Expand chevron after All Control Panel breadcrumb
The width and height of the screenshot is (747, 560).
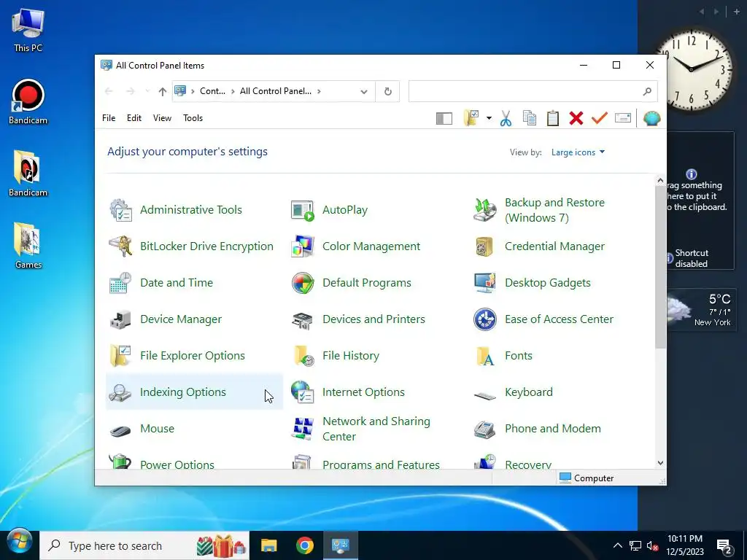pyautogui.click(x=319, y=91)
